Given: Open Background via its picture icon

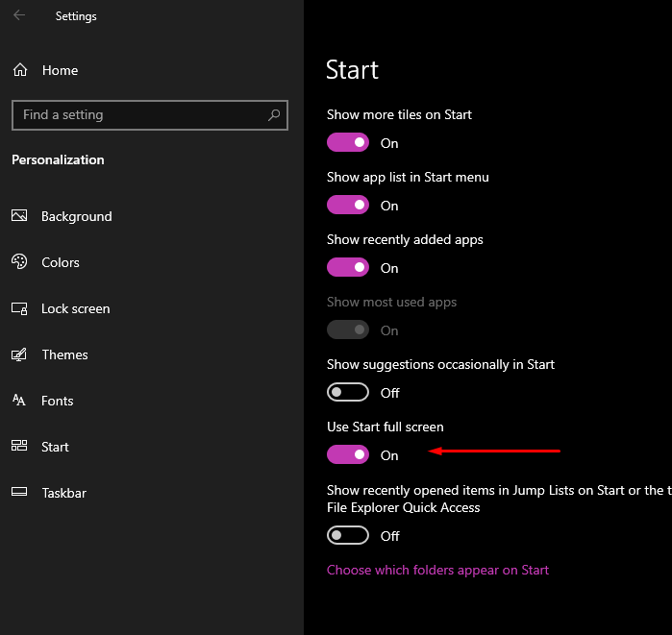Looking at the screenshot, I should (19, 216).
